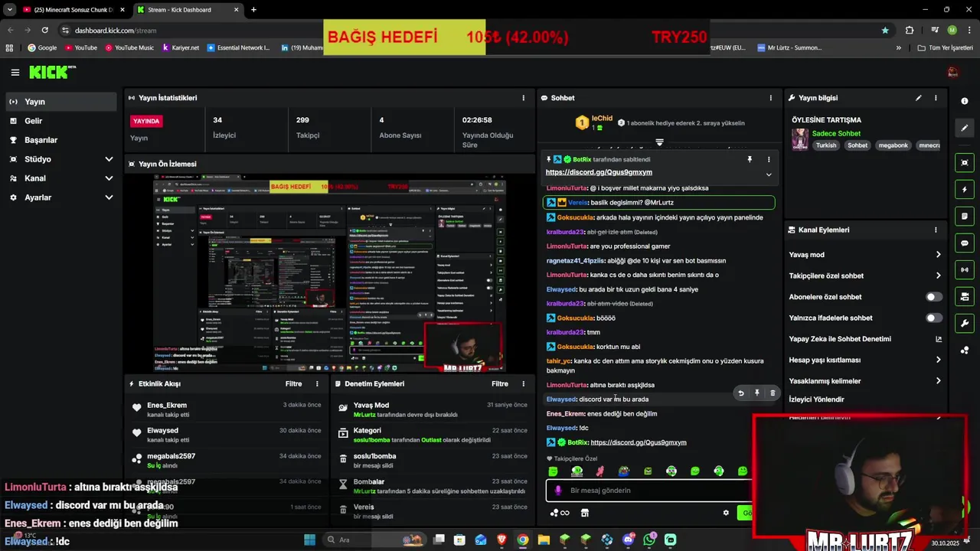Screen dimensions: 980x551
Task: Open options menu for Etkinlik Akışı panel
Action: [x=317, y=383]
